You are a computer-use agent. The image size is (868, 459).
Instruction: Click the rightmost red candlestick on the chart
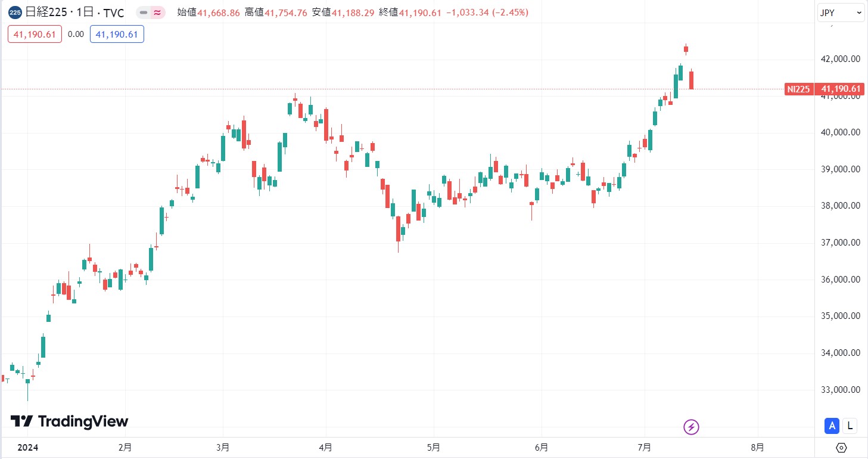691,80
